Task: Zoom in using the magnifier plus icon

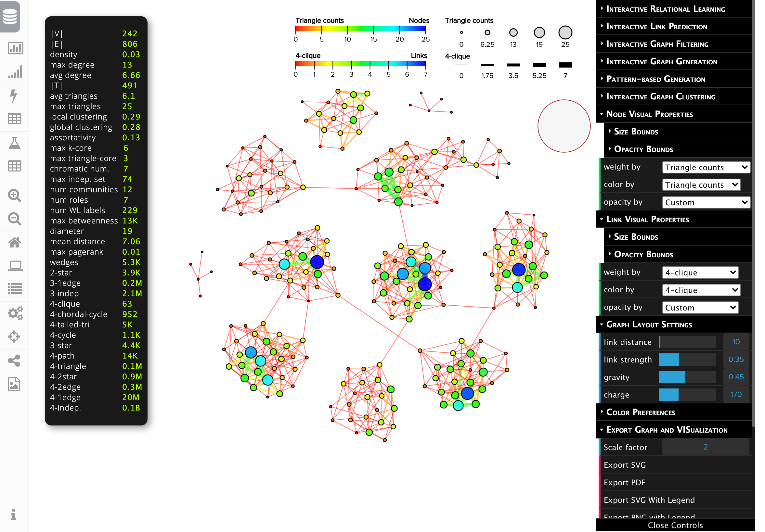Action: [x=15, y=196]
